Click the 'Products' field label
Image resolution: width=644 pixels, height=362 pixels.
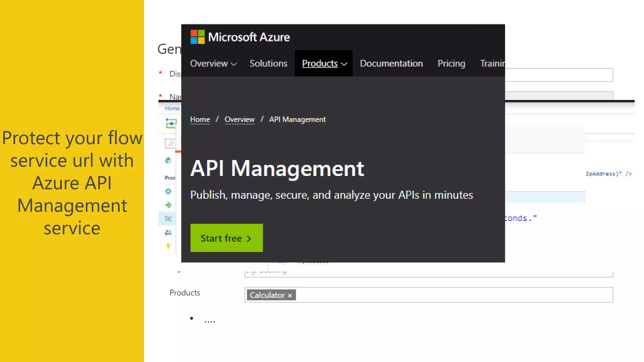click(185, 293)
